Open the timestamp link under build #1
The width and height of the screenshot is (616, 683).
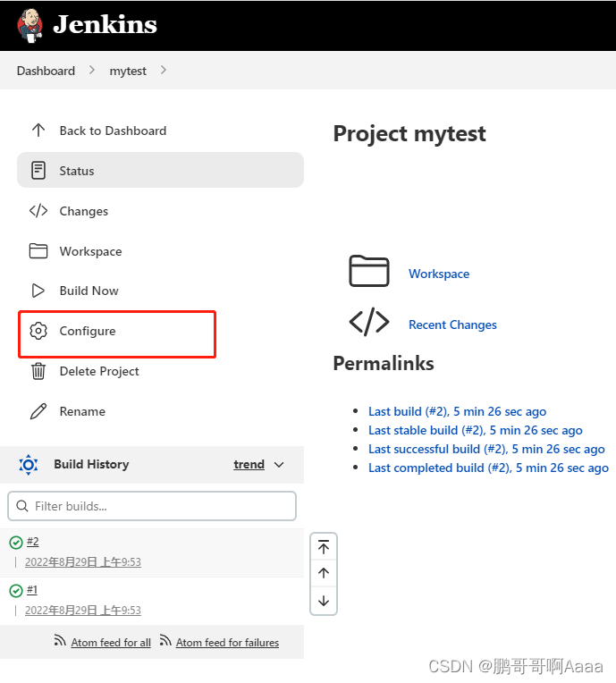(83, 611)
